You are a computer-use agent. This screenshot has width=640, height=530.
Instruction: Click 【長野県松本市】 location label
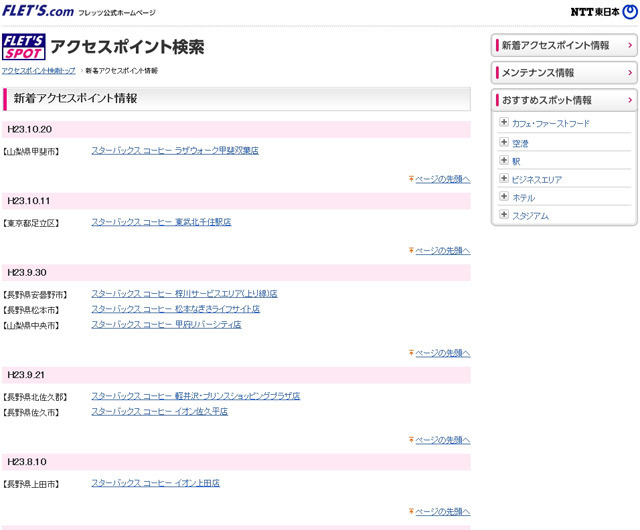31,310
